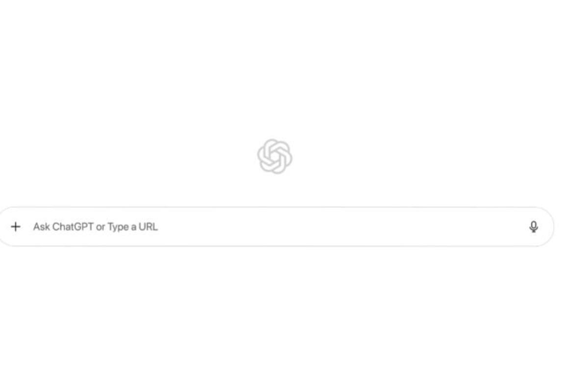
Task: Start voice dictation with the mic icon
Action: pos(534,226)
